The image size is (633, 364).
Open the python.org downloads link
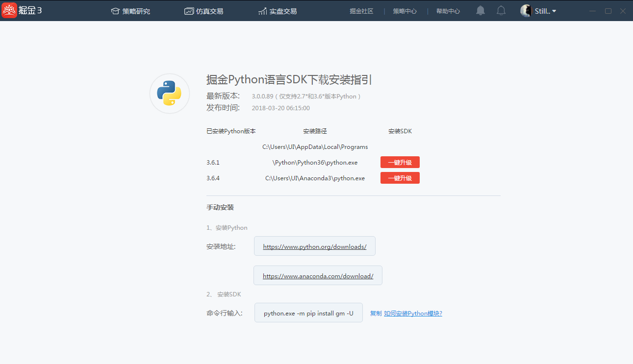click(315, 246)
